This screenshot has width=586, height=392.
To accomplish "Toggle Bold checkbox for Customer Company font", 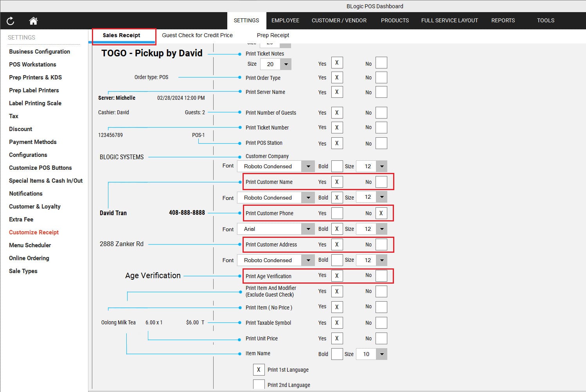I will tap(337, 166).
